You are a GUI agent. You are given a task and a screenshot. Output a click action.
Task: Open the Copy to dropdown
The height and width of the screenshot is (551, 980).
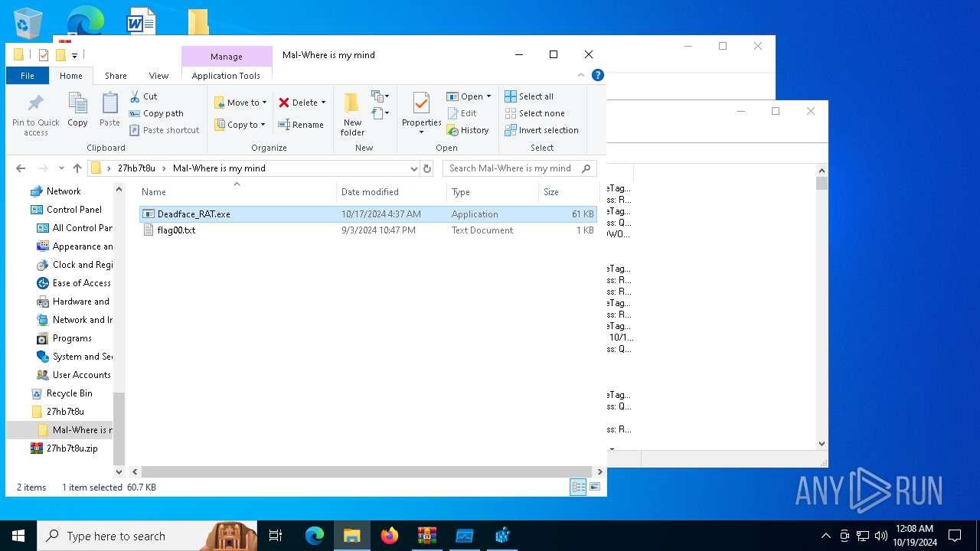click(x=240, y=125)
